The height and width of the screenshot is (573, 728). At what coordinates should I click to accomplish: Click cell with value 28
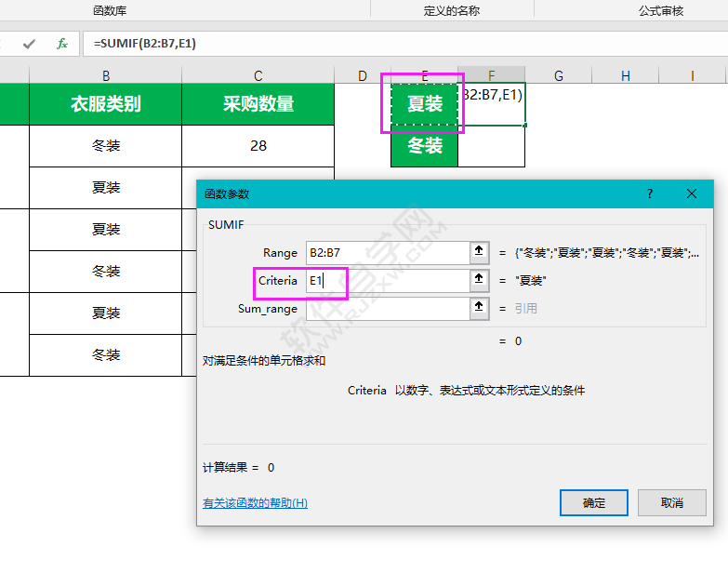click(258, 146)
